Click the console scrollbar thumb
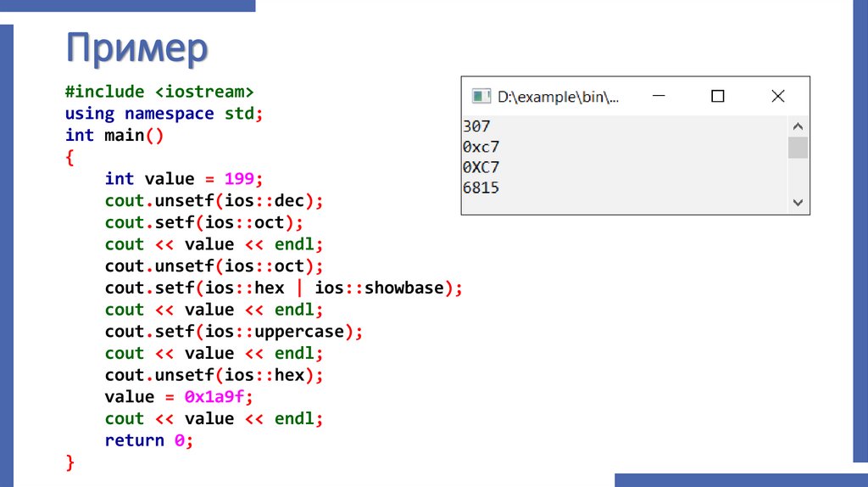The height and width of the screenshot is (487, 868). click(x=798, y=148)
